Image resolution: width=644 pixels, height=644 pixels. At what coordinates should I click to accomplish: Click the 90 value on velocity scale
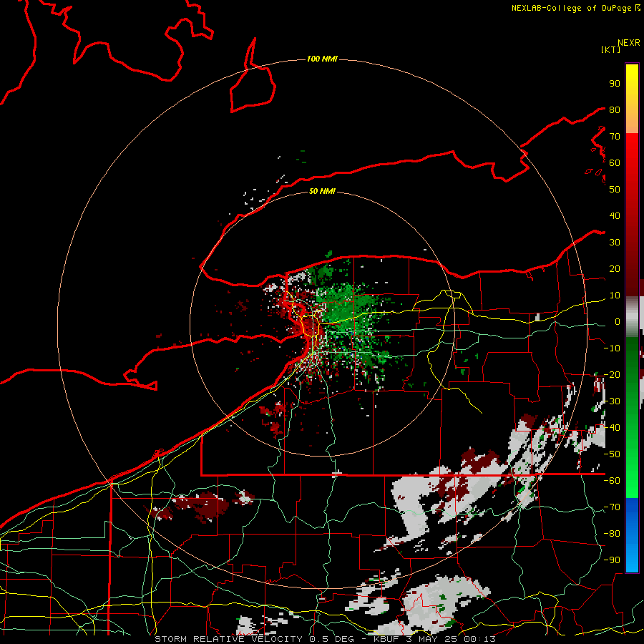click(615, 84)
